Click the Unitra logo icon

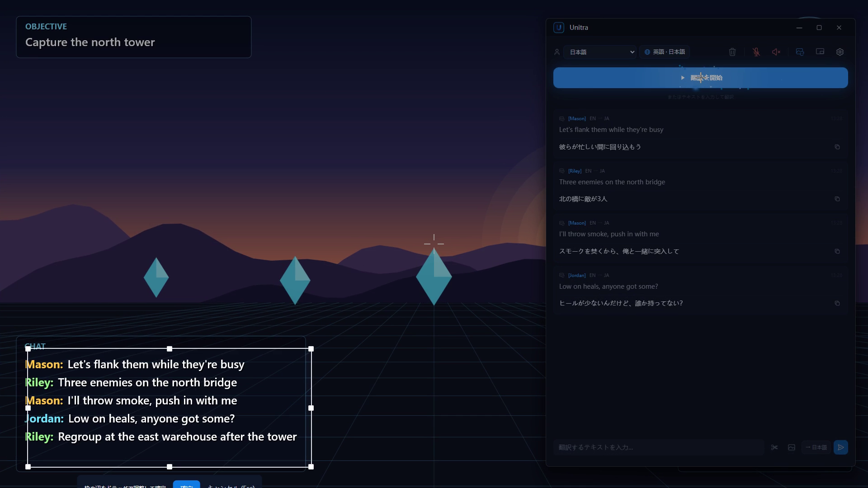coord(559,28)
